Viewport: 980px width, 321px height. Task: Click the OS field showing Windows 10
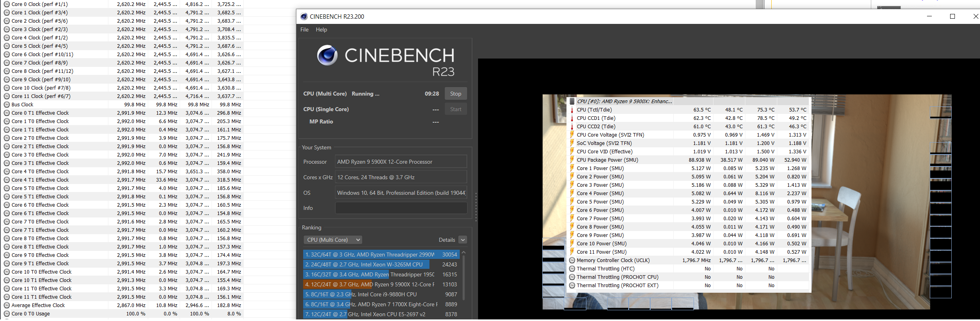click(401, 193)
